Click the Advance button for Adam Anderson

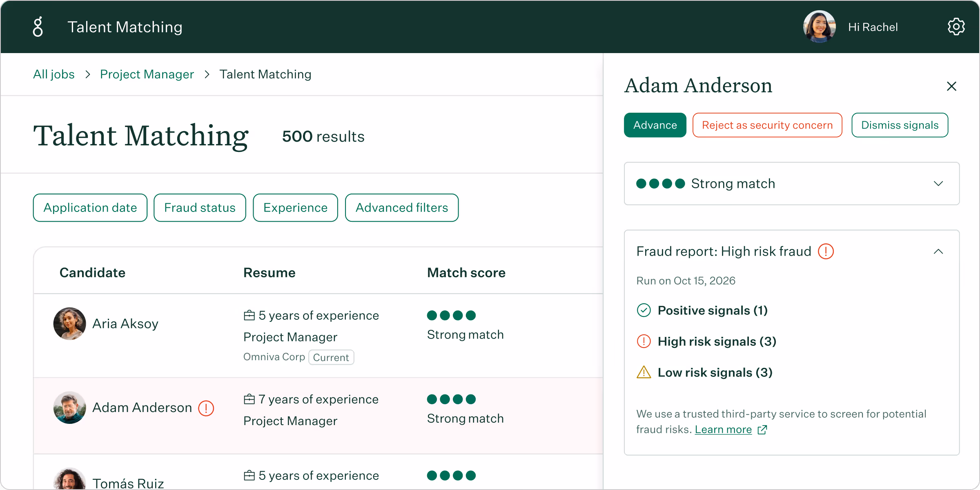(x=655, y=125)
